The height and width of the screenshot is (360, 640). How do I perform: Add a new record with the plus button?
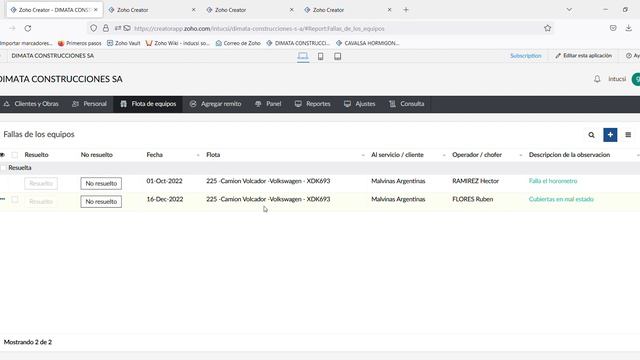coord(610,135)
